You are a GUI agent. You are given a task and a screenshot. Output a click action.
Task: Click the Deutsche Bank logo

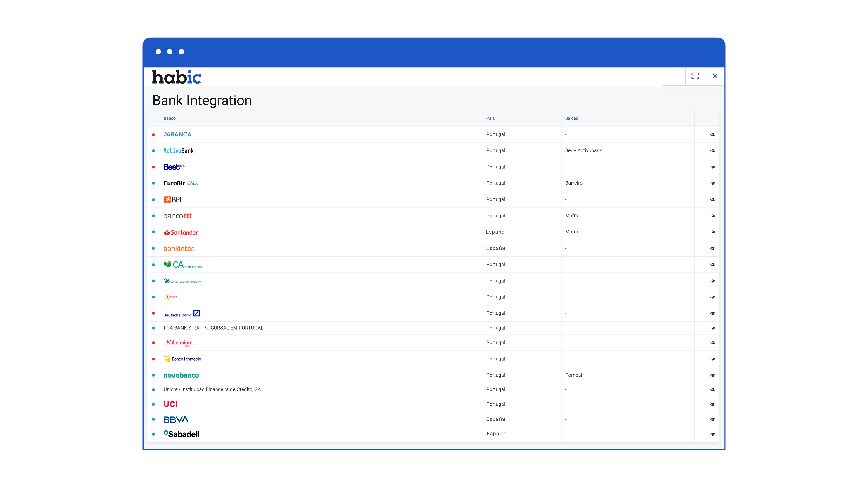pyautogui.click(x=182, y=314)
